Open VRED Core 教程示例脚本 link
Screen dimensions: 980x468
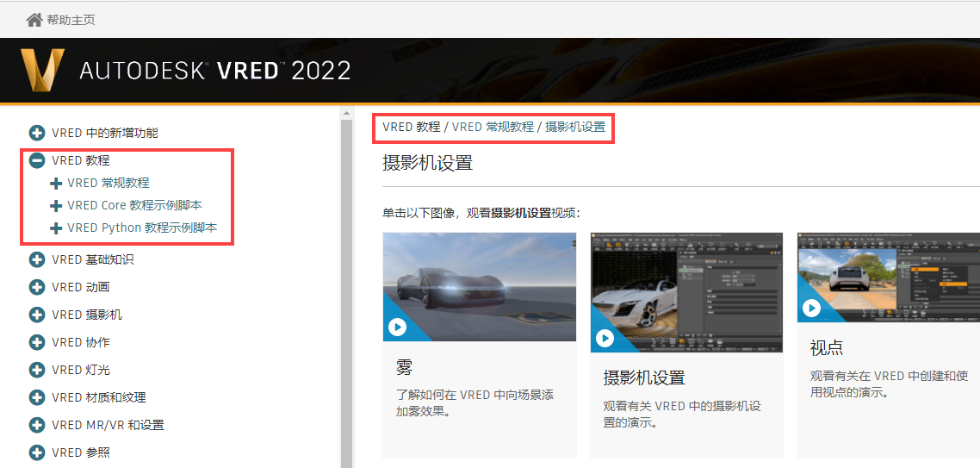[134, 205]
